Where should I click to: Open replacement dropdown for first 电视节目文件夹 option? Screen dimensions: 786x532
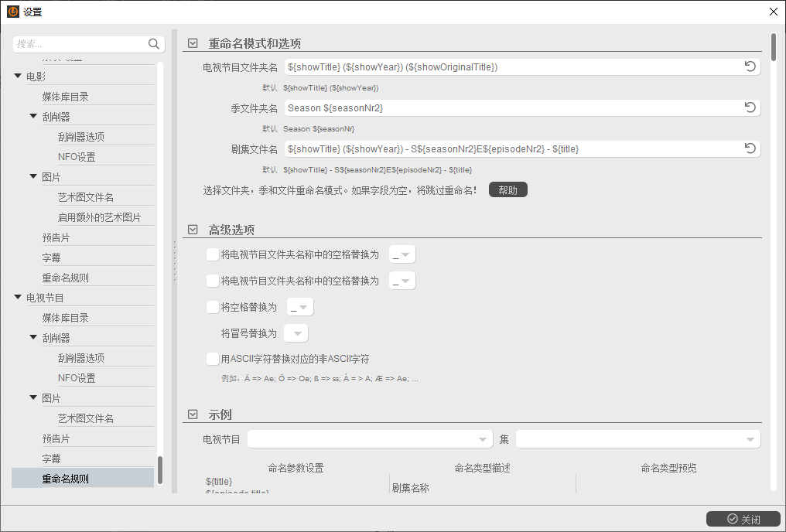point(402,254)
